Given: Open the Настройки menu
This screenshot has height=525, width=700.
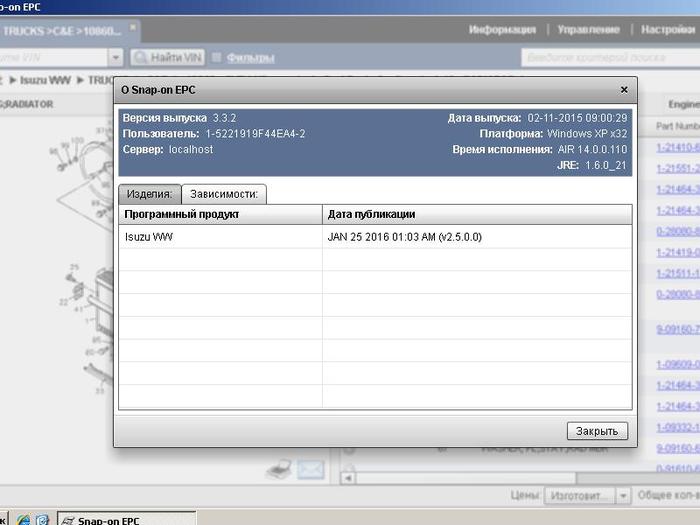Looking at the screenshot, I should [x=667, y=30].
